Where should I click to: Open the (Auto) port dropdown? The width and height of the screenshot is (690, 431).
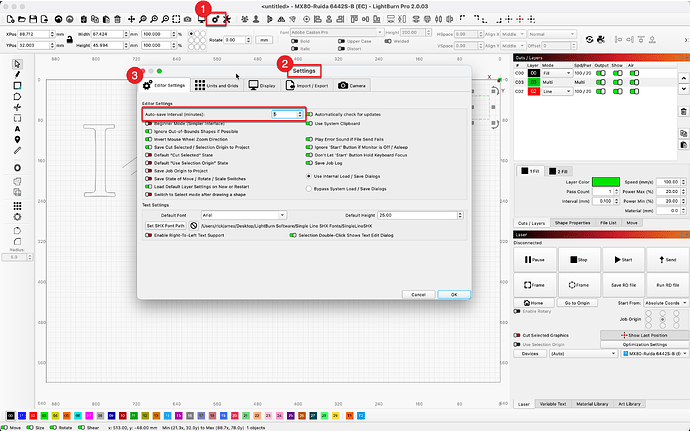583,354
